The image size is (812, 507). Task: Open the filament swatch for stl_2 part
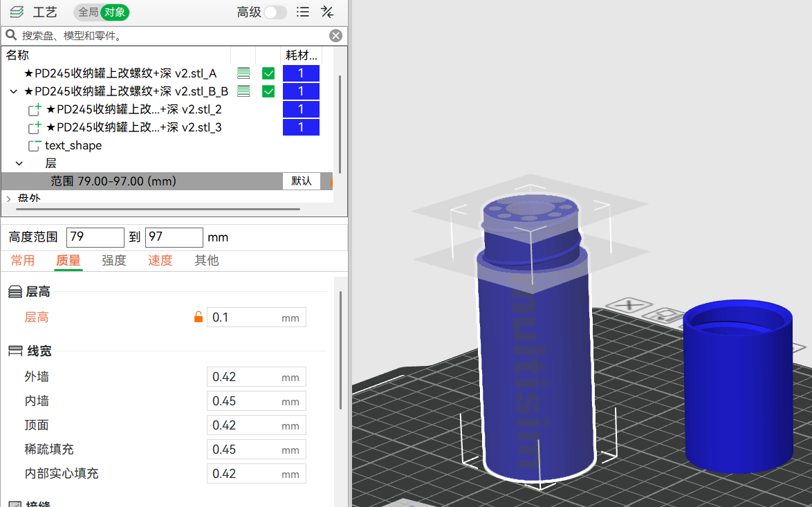click(301, 109)
